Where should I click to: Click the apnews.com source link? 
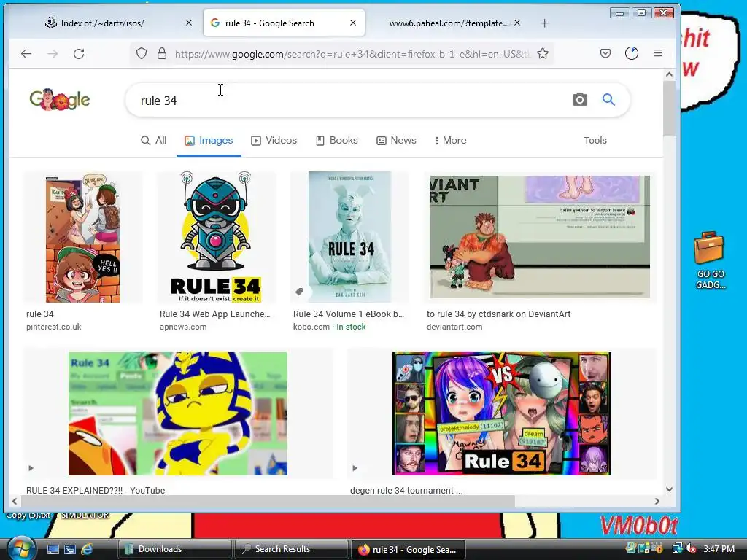tap(183, 327)
